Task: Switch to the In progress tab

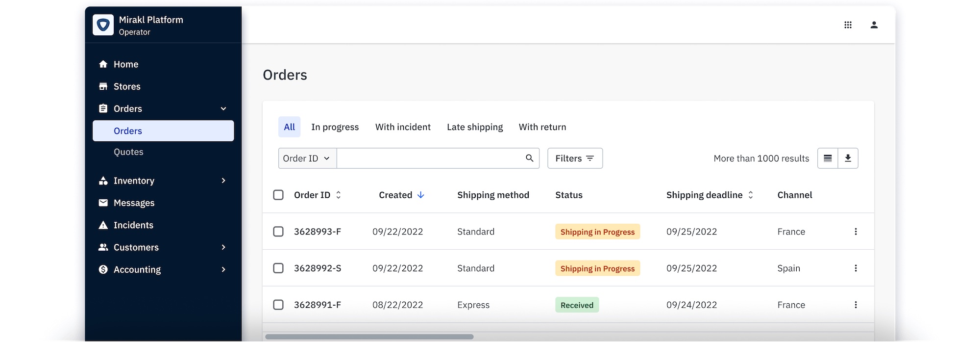Action: click(x=335, y=127)
